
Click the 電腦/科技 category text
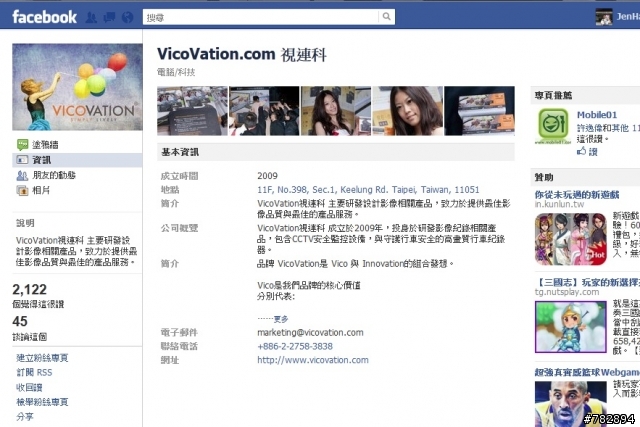[176, 72]
